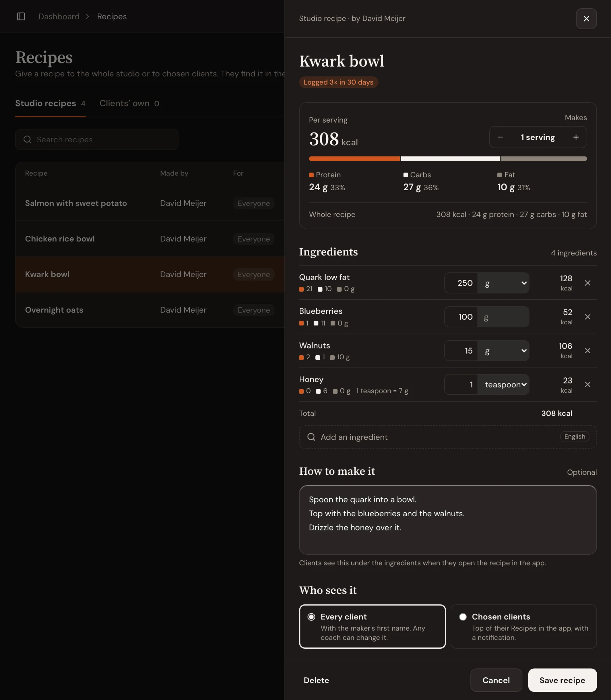
Task: Click the Cancel button
Action: 496,680
